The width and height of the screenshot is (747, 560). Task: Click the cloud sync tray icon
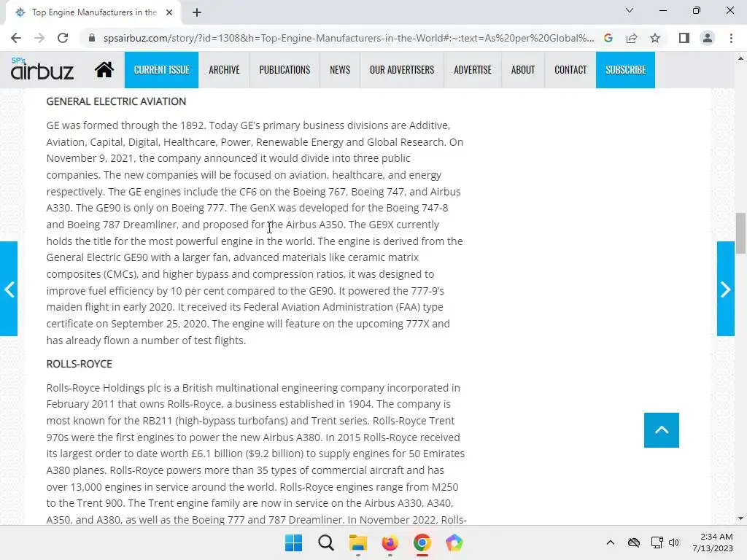[x=634, y=542]
